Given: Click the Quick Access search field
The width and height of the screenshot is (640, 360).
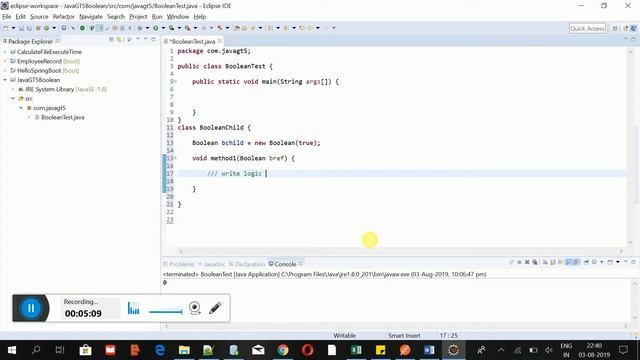Looking at the screenshot, I should (x=587, y=28).
